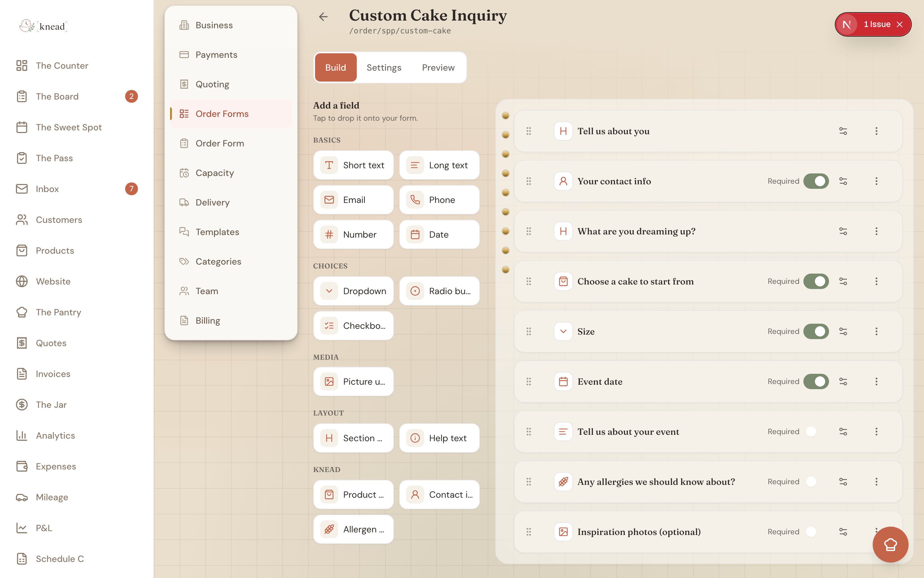Click the chef hat help bubble

(890, 544)
